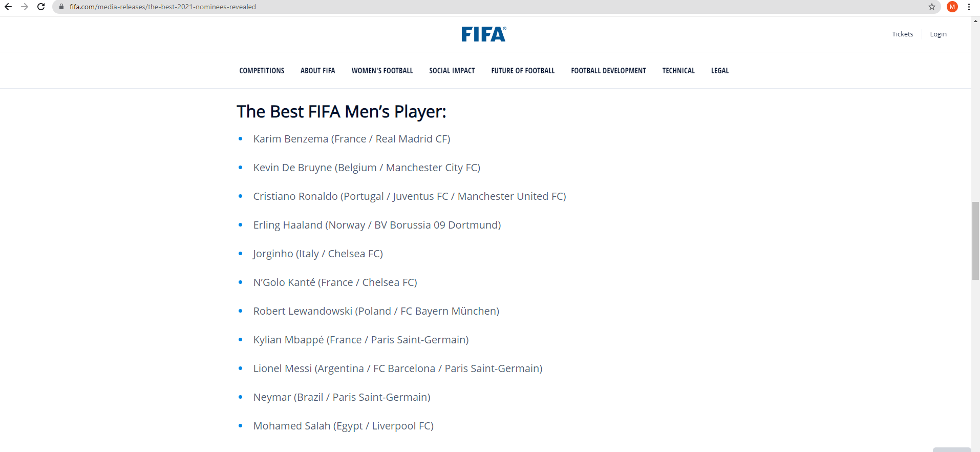Viewport: 980px width, 452px height.
Task: Open the Chrome profile avatar
Action: coord(952,7)
